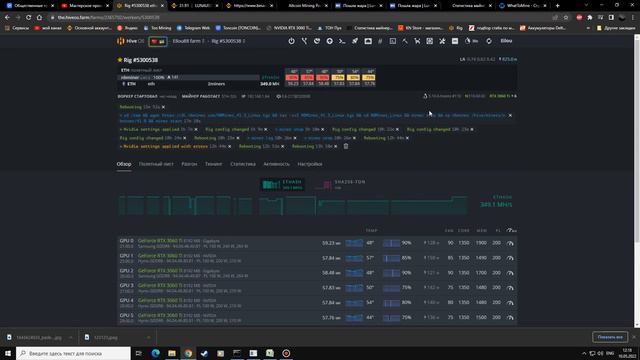Select the ETHASH algorithm chart legend

282,185
